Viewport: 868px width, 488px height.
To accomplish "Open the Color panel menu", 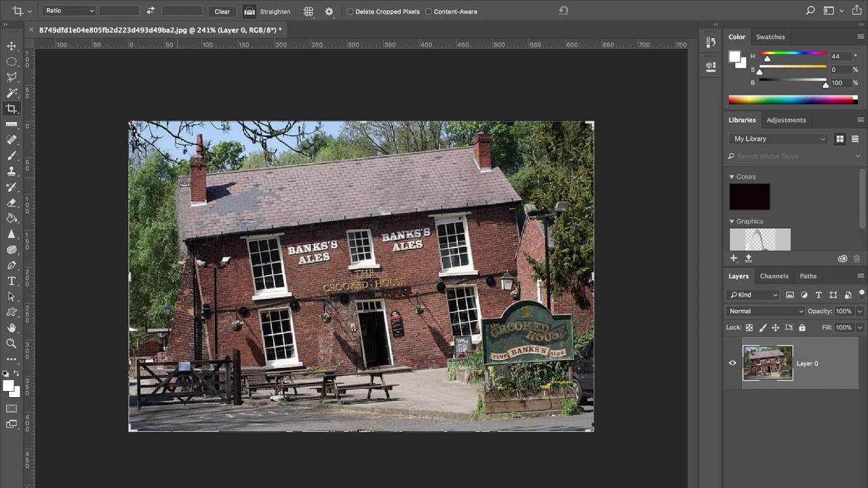I will (861, 37).
